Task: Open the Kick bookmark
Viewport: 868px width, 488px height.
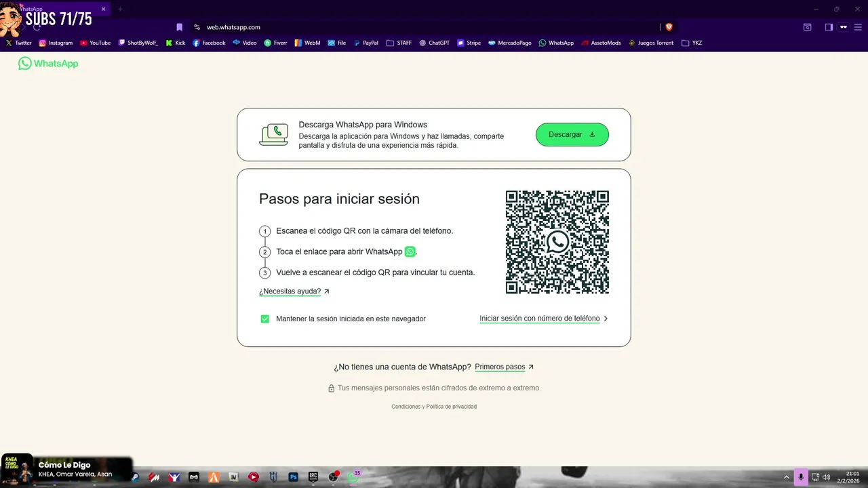Action: click(x=176, y=43)
